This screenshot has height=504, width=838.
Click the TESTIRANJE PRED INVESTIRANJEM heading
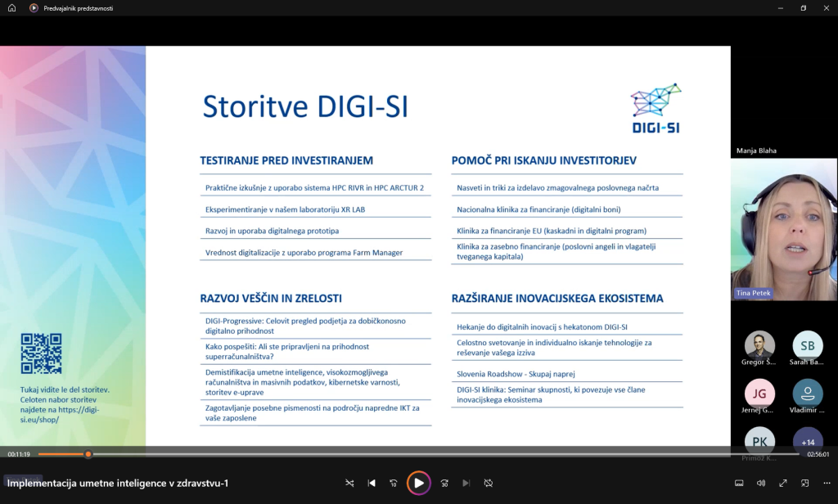click(286, 160)
